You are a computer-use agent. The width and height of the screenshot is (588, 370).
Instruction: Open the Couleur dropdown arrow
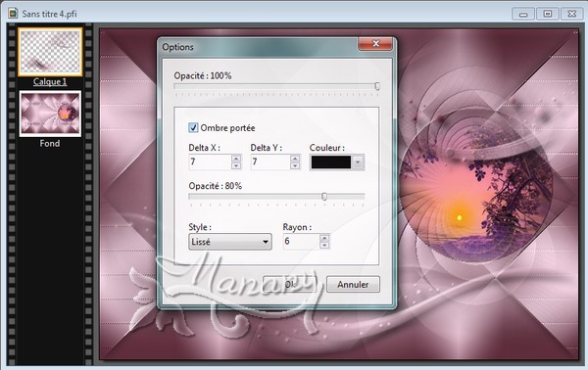[x=358, y=162]
